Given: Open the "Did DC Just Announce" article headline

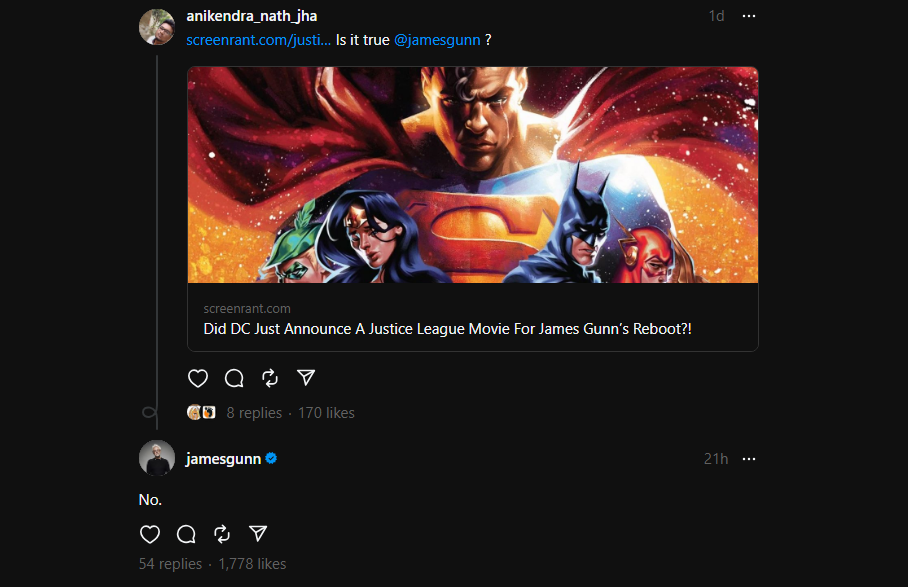Looking at the screenshot, I should coord(447,329).
